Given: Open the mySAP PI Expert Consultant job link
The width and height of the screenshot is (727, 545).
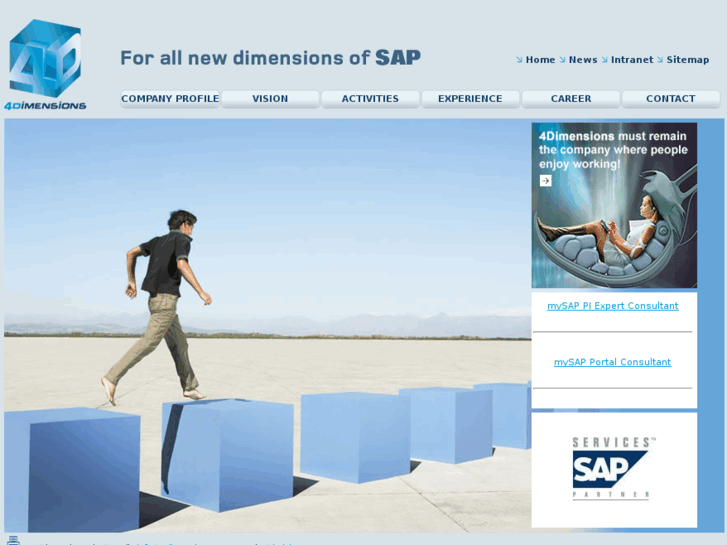Looking at the screenshot, I should tap(612, 306).
